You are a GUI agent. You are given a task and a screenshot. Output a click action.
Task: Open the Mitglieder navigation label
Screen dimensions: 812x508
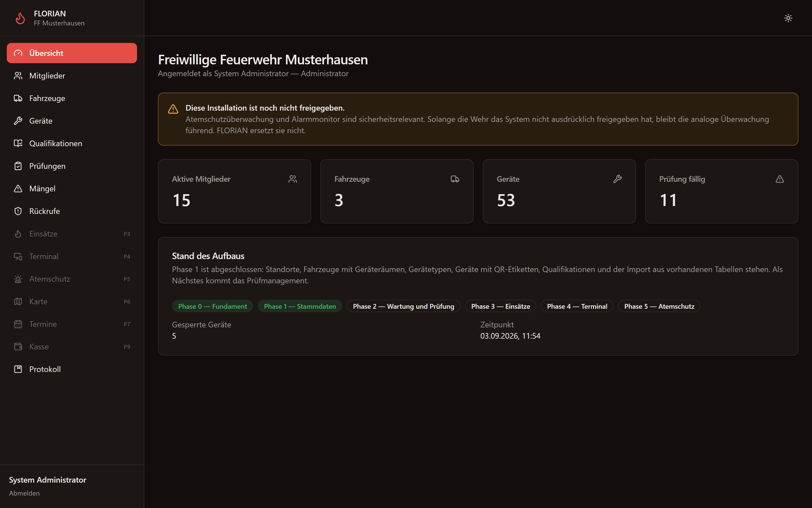pyautogui.click(x=47, y=76)
